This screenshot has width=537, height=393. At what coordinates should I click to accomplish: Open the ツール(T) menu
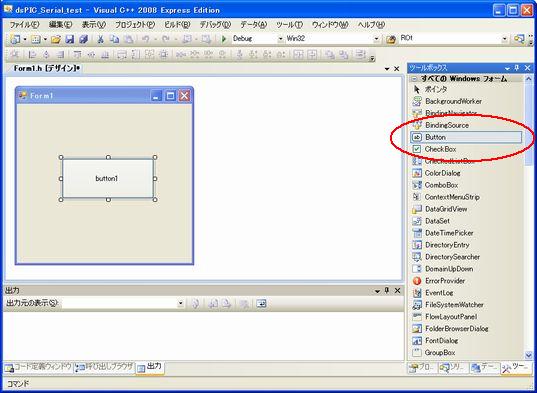(289, 25)
